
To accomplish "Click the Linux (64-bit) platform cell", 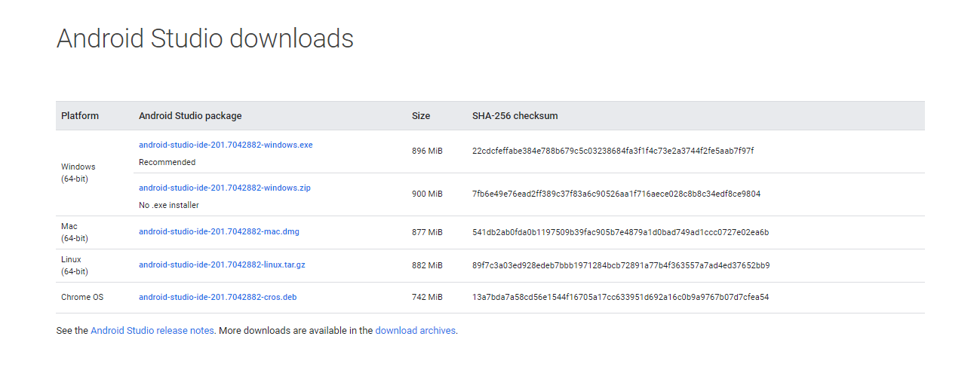I will click(x=75, y=265).
